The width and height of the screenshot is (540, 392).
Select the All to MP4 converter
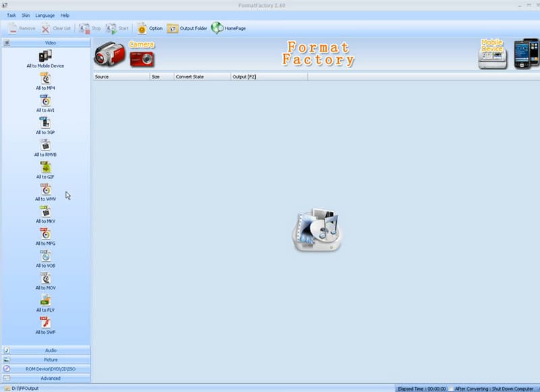click(45, 79)
